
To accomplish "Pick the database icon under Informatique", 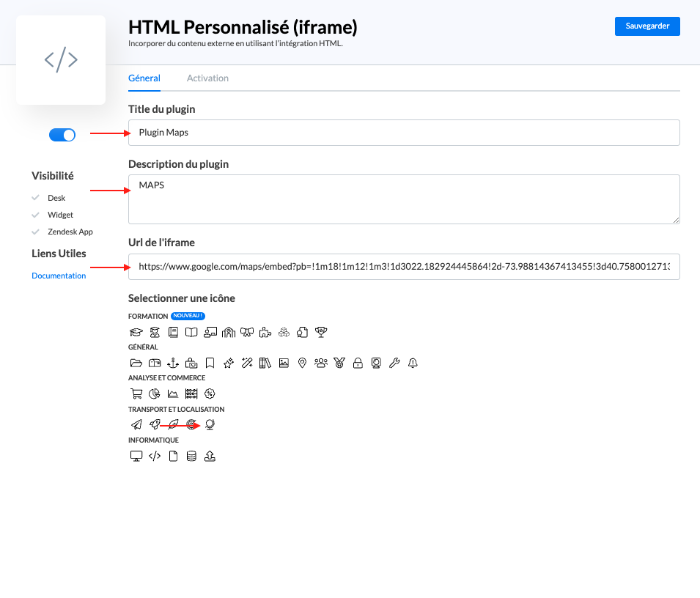I will click(191, 456).
